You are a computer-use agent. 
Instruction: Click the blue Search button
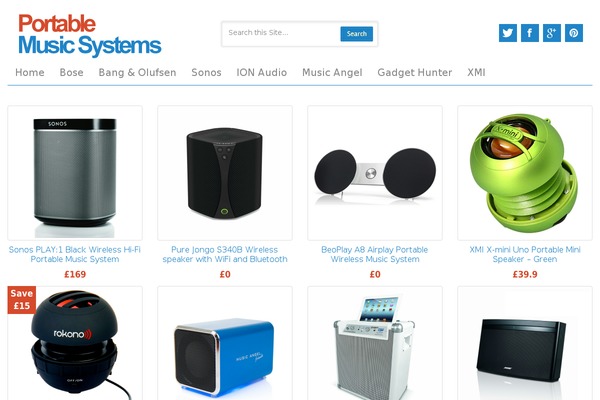click(357, 34)
